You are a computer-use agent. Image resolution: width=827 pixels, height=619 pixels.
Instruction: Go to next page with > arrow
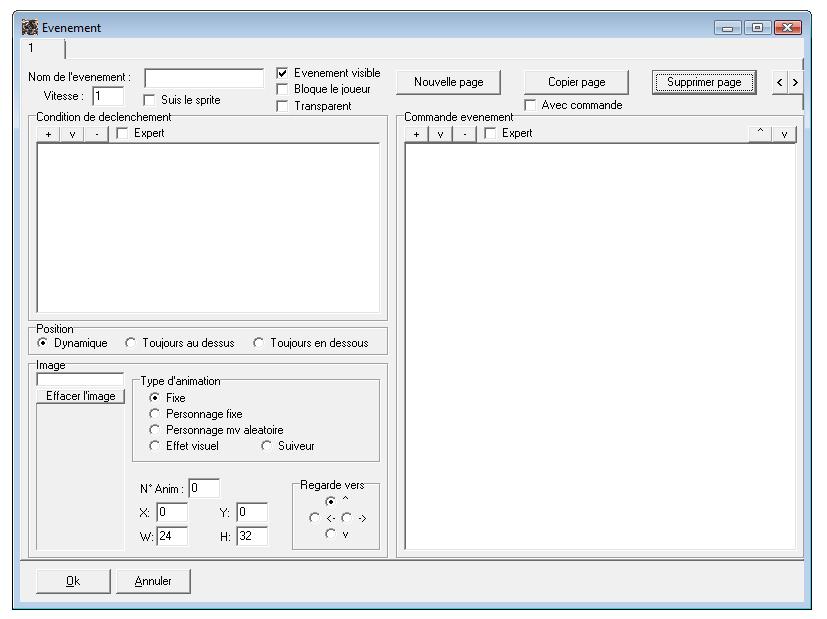(795, 82)
